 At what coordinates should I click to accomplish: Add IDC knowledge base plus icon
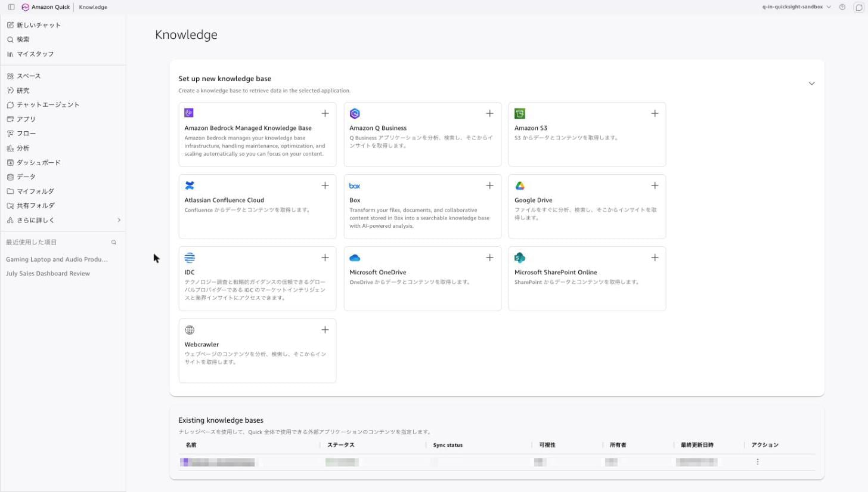point(325,258)
